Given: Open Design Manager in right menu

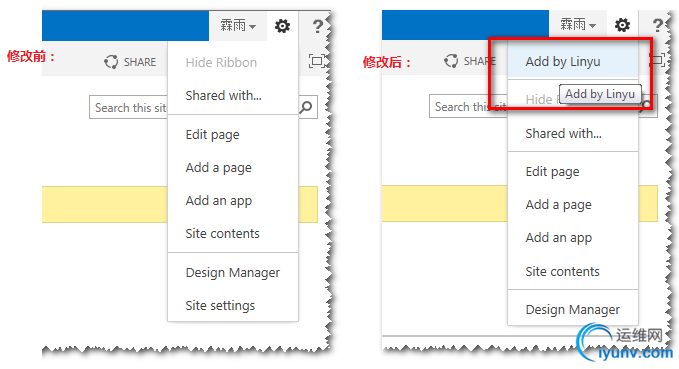Looking at the screenshot, I should click(573, 310).
